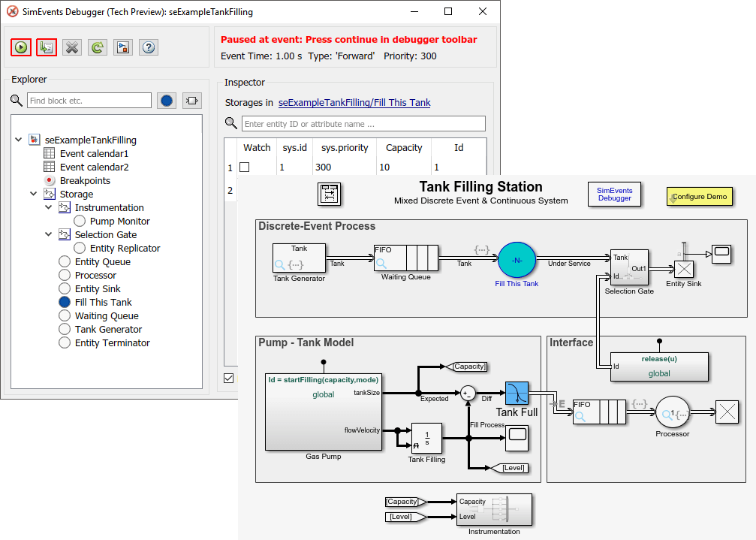Click the Capacity Goto tag block
The height and width of the screenshot is (540, 756).
pyautogui.click(x=465, y=367)
